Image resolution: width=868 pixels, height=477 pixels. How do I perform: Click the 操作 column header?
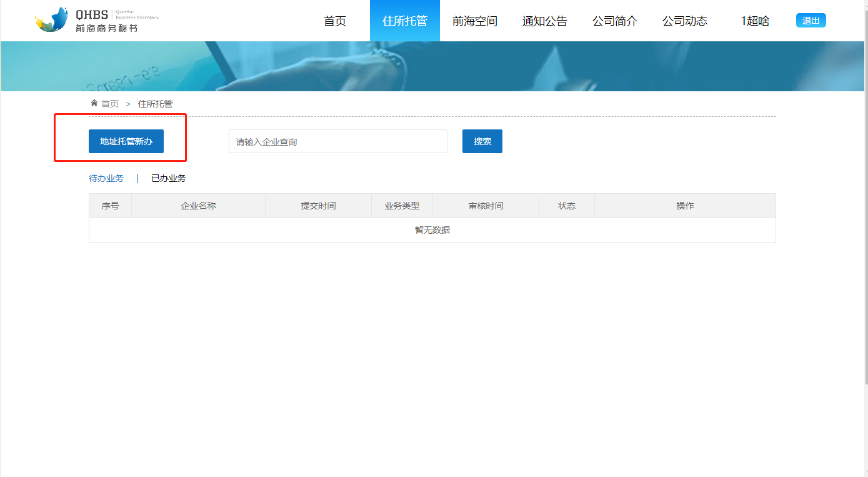pyautogui.click(x=685, y=205)
